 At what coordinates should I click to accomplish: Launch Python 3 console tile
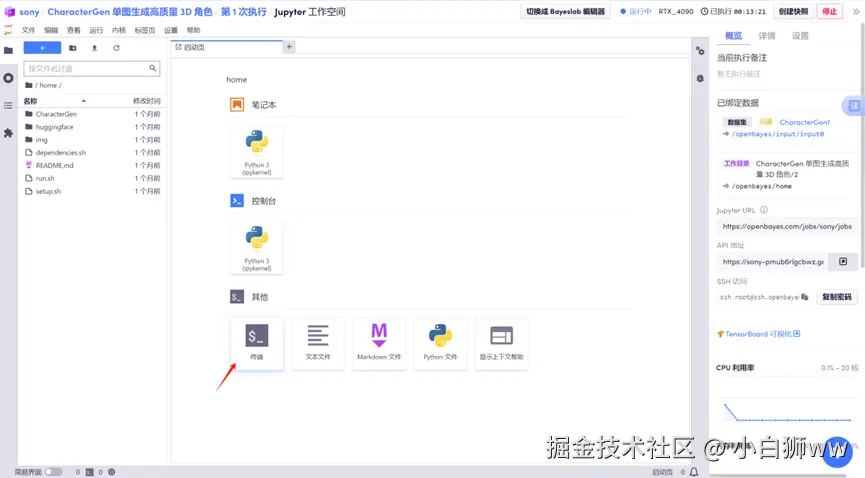tap(257, 248)
